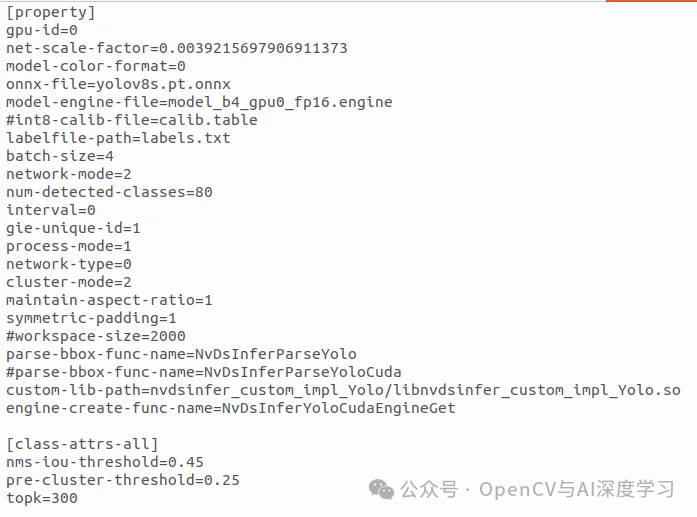Click the WeChat logo icon in watermark

point(382,489)
